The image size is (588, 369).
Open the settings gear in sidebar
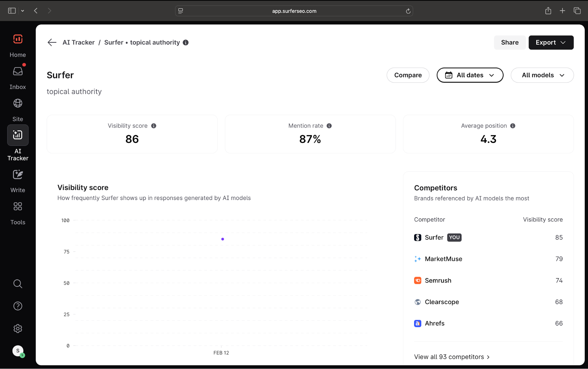click(x=18, y=328)
